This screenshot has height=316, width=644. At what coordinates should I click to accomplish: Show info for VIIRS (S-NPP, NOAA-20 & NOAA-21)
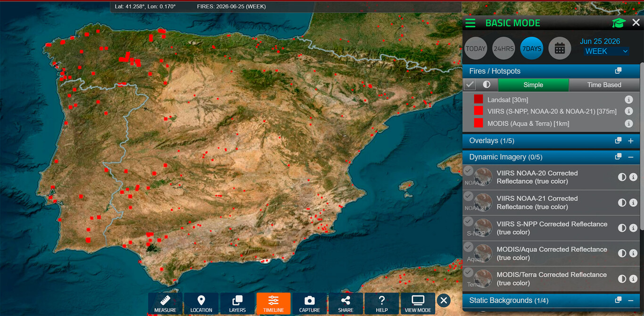click(x=628, y=112)
